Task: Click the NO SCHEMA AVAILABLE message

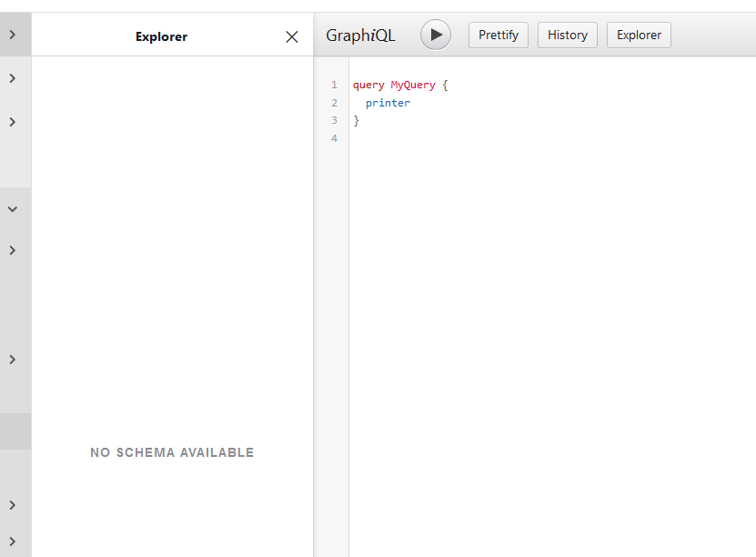Action: [x=171, y=452]
